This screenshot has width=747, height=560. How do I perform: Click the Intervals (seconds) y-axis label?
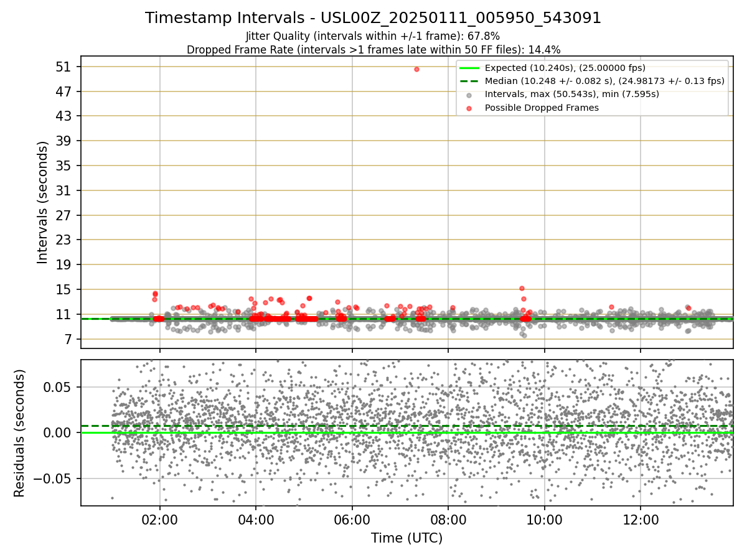[x=42, y=202]
